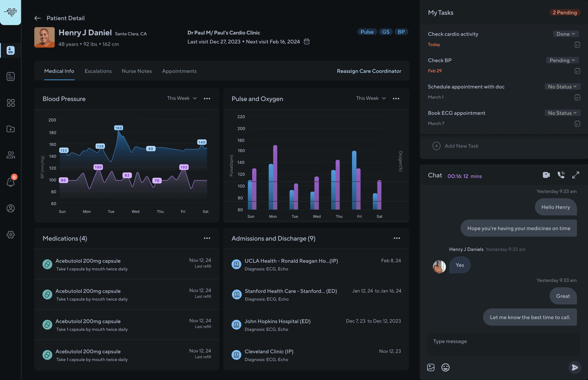Start a voice call in Chat

click(x=561, y=175)
